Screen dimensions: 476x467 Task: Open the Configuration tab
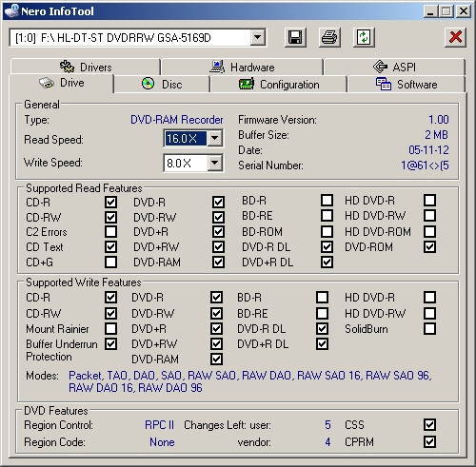click(x=279, y=85)
